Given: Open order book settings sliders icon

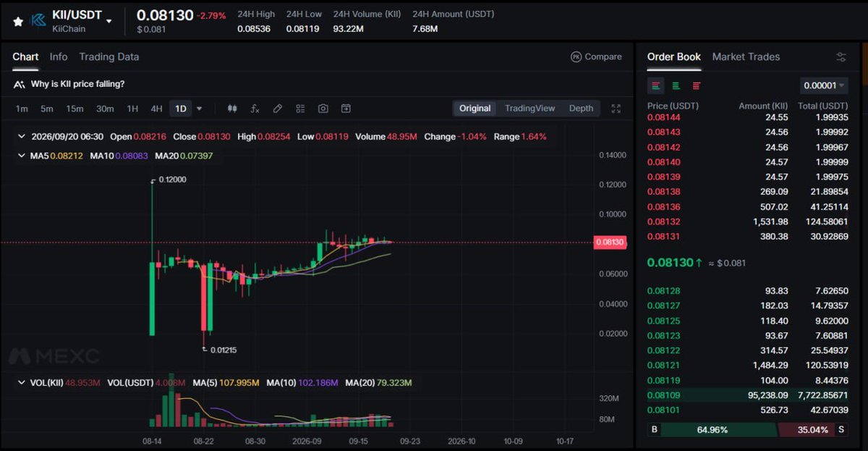Looking at the screenshot, I should 841,56.
